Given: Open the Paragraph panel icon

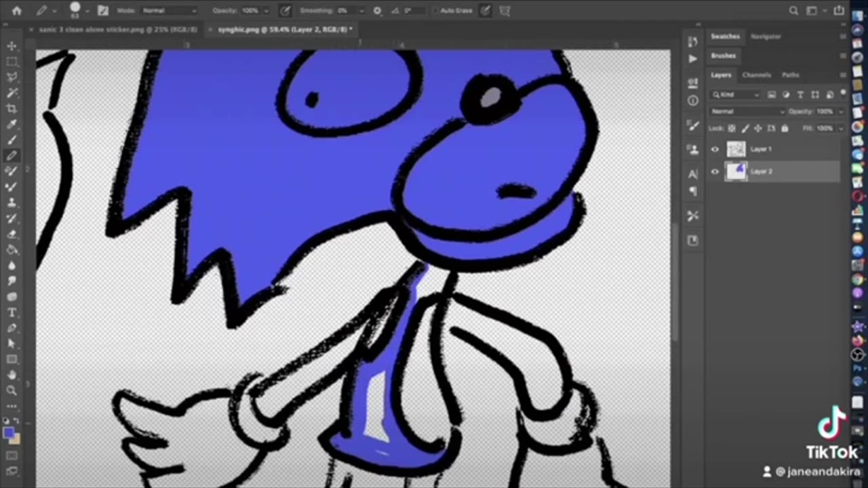Looking at the screenshot, I should pyautogui.click(x=692, y=192).
